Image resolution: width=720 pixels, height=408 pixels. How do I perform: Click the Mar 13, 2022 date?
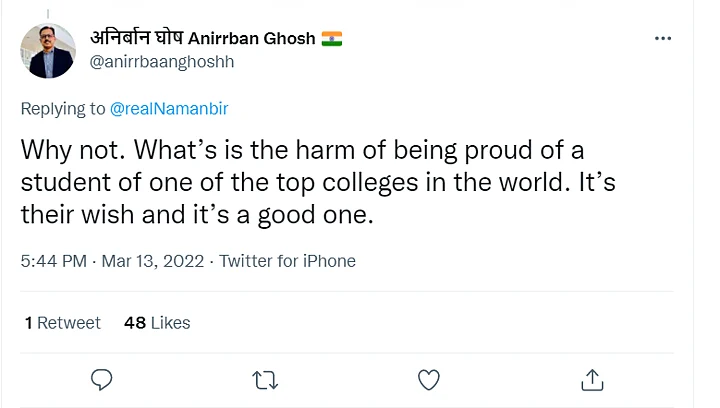click(154, 261)
